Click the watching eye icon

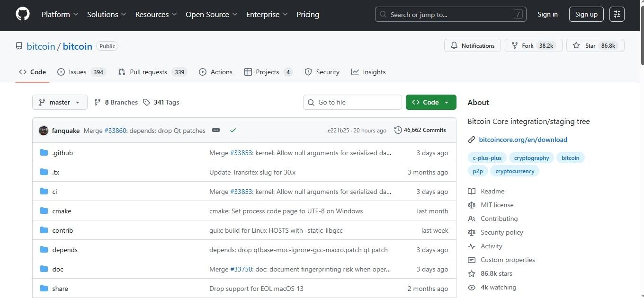471,287
